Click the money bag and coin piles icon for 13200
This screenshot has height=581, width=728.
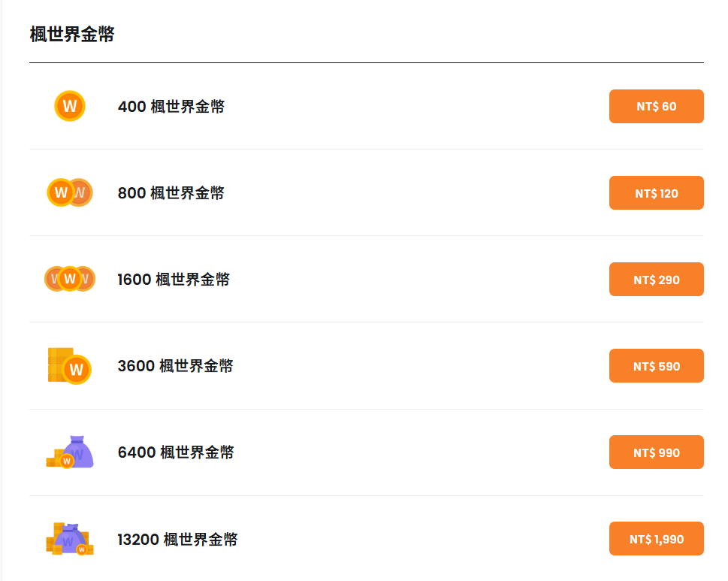70,539
